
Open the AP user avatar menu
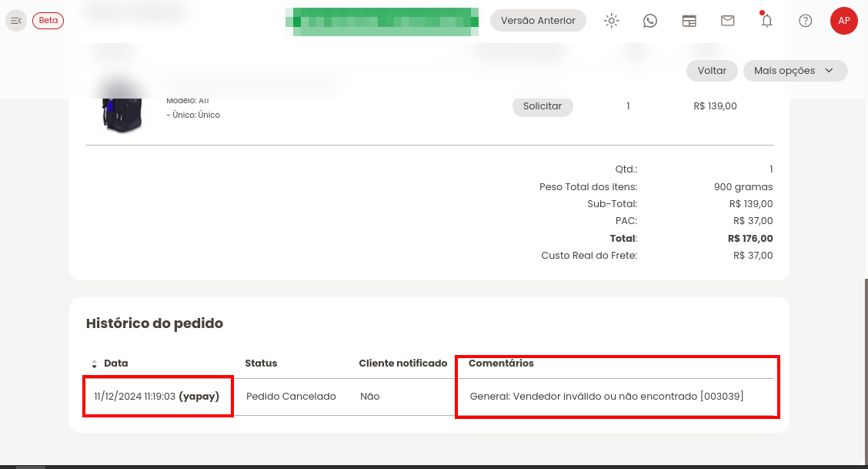[x=843, y=21]
